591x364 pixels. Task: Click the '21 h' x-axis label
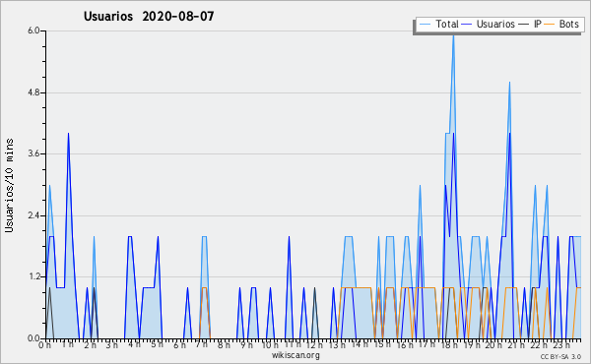click(x=516, y=344)
